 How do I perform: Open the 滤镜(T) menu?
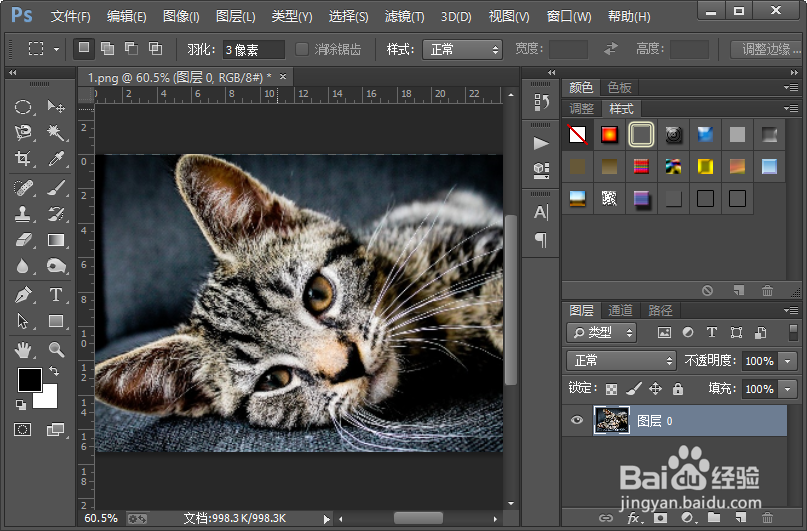pos(405,16)
